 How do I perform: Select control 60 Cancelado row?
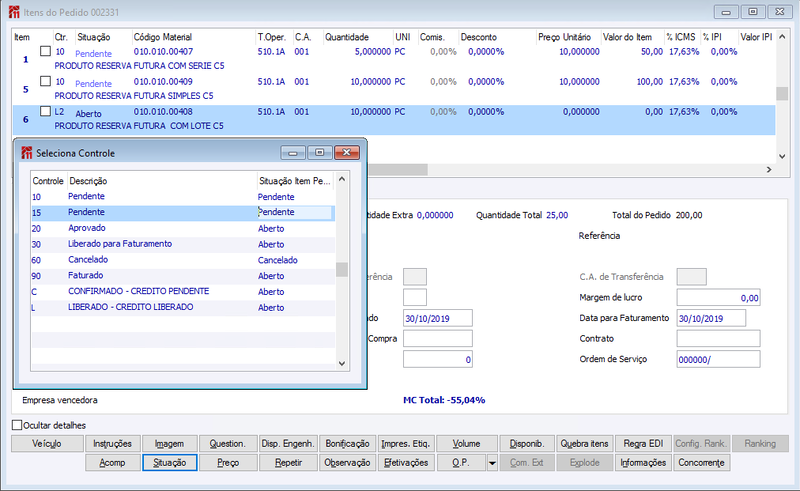[x=183, y=260]
